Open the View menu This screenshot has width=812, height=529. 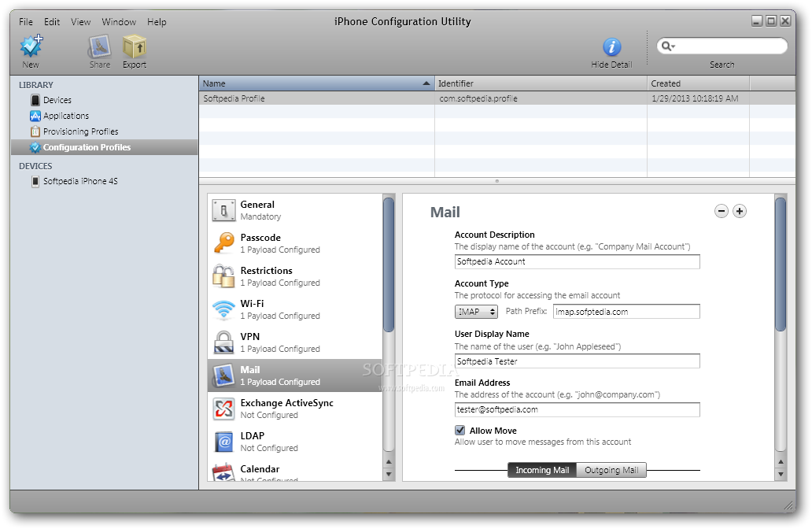pos(81,22)
